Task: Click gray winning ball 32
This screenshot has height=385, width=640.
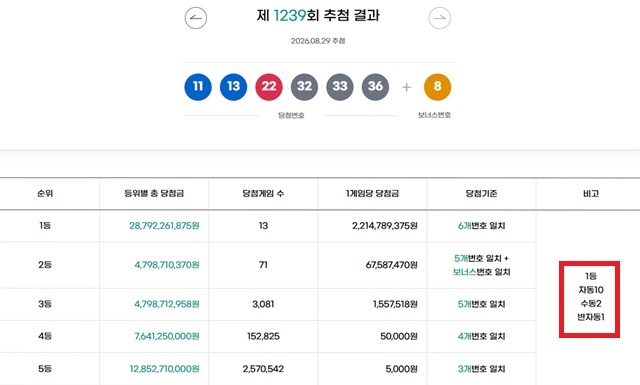Action: click(x=304, y=87)
